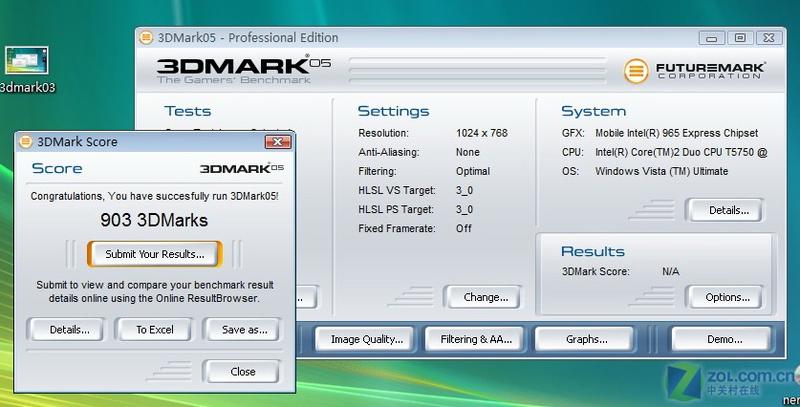Click the Resolution value 1024 x 768
The width and height of the screenshot is (800, 407).
(482, 133)
